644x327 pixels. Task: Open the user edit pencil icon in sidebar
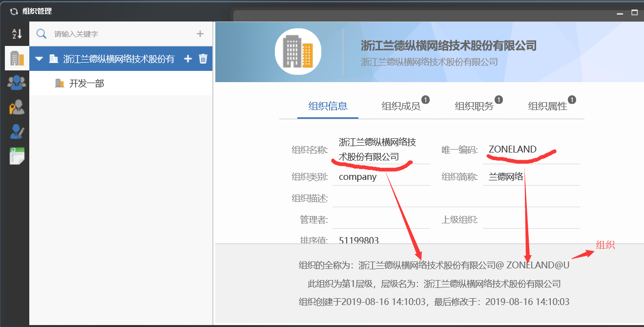click(17, 131)
